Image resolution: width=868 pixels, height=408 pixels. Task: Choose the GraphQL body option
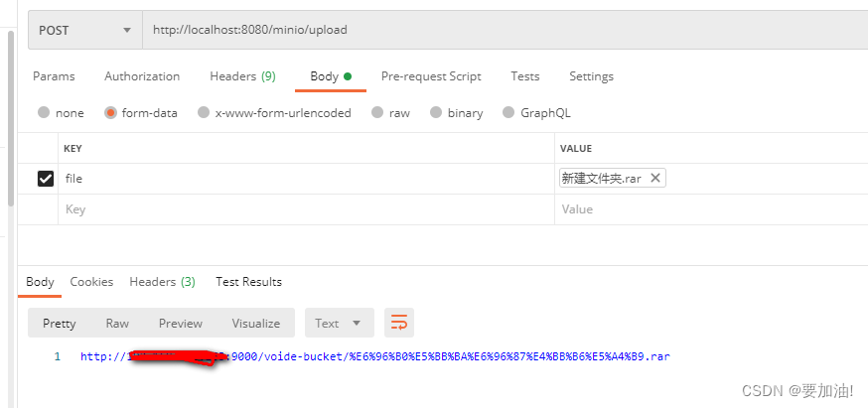click(508, 113)
